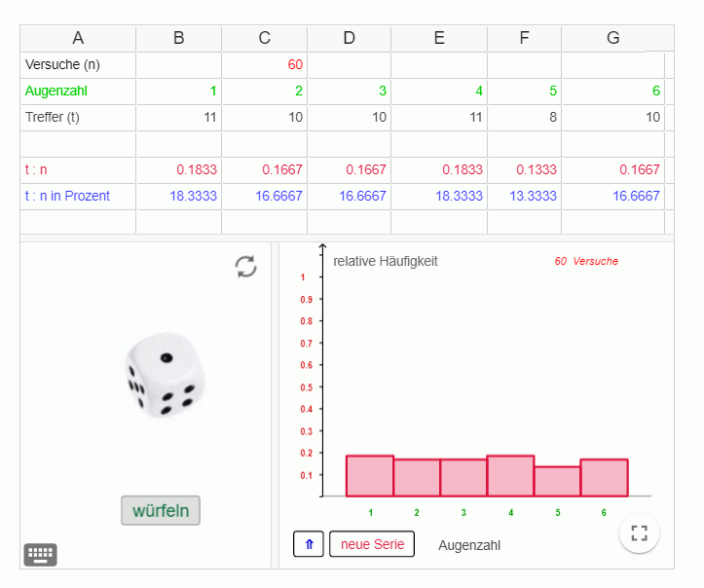The height and width of the screenshot is (588, 704).
Task: Select column G header
Action: tap(612, 39)
